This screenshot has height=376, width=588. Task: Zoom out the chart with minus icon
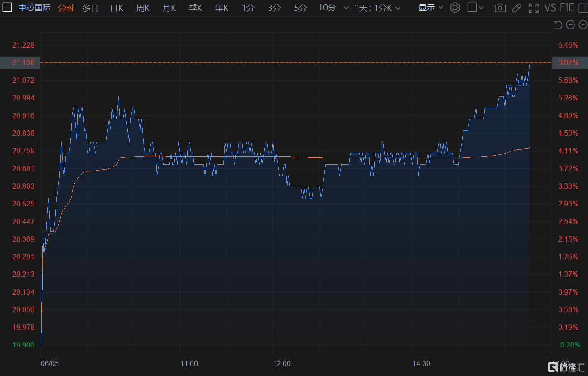coord(570,25)
